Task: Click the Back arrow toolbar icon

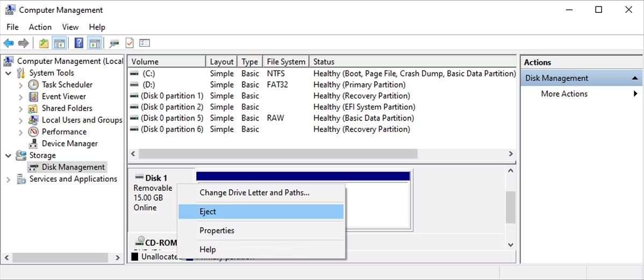Action: tap(9, 42)
